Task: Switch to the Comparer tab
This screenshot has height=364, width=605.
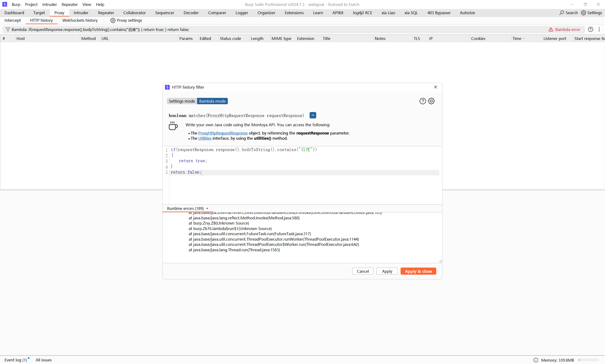Action: pos(217,13)
